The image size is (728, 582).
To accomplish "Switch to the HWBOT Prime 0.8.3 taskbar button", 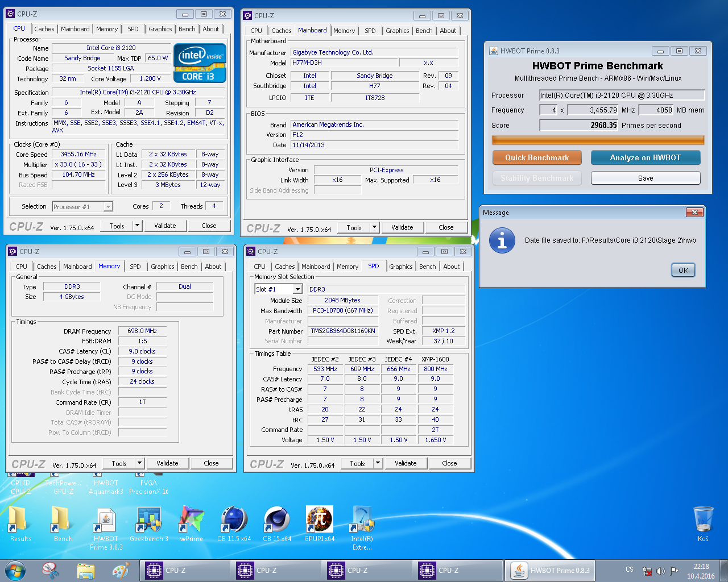I will pyautogui.click(x=551, y=570).
